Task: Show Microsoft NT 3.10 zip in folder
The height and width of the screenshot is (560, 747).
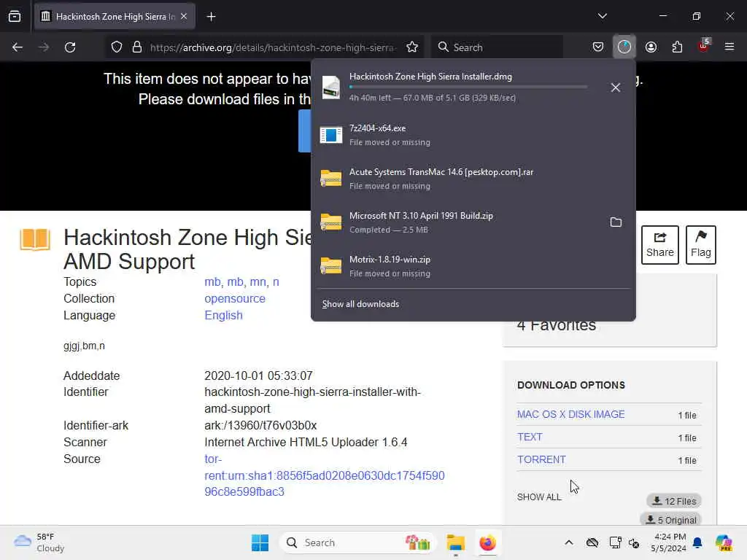Action: coord(616,222)
